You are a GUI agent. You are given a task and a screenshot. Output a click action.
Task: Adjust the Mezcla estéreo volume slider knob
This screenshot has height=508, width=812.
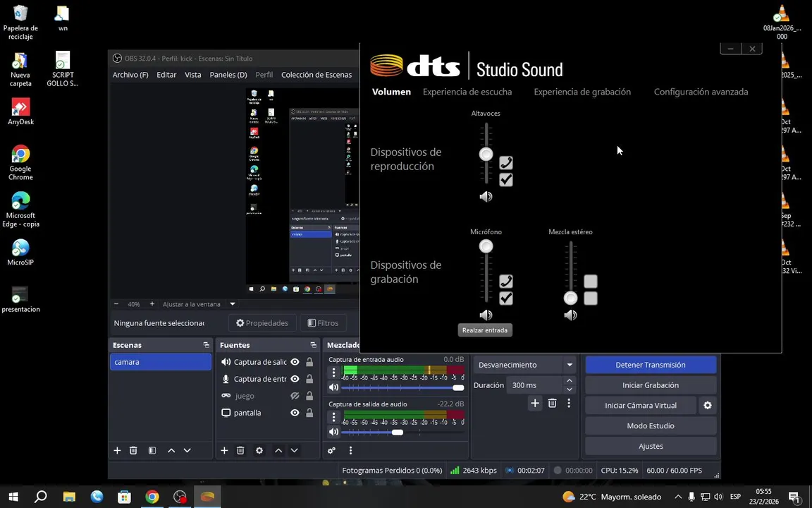pyautogui.click(x=570, y=298)
